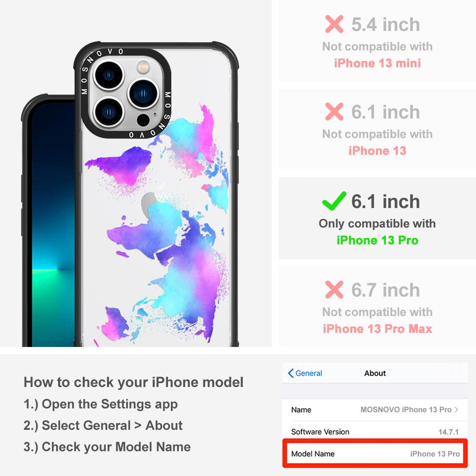Screen dimensions: 476x476
Task: Click the red X beside iPhone 13 6.1 inch
Action: (x=334, y=111)
